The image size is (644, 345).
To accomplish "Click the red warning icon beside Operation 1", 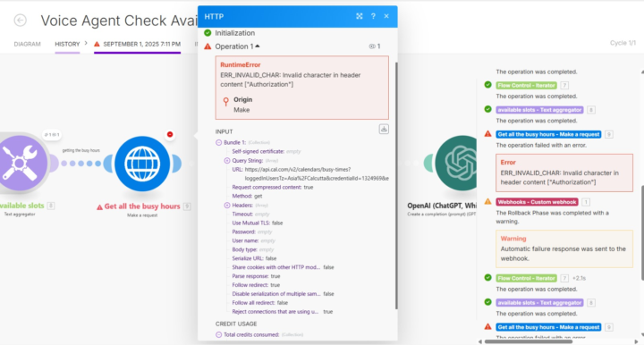I will tap(208, 46).
